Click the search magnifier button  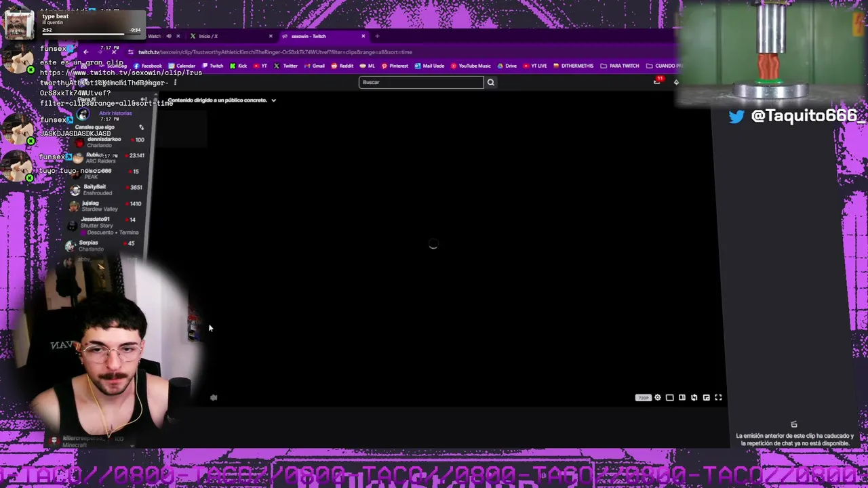tap(490, 82)
